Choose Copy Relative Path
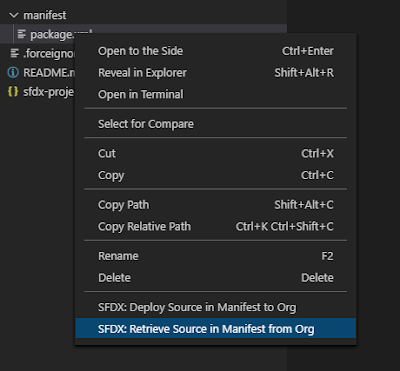This screenshot has height=371, width=400. (x=216, y=226)
